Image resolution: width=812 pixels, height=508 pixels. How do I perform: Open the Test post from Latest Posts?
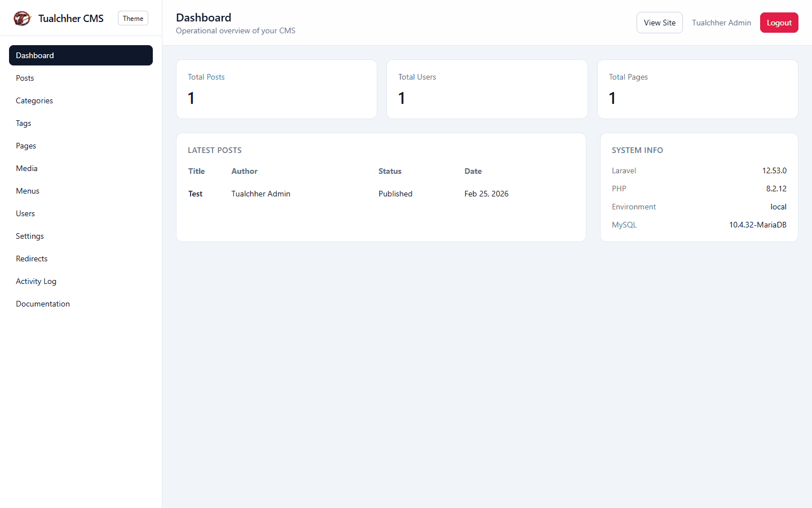click(195, 194)
